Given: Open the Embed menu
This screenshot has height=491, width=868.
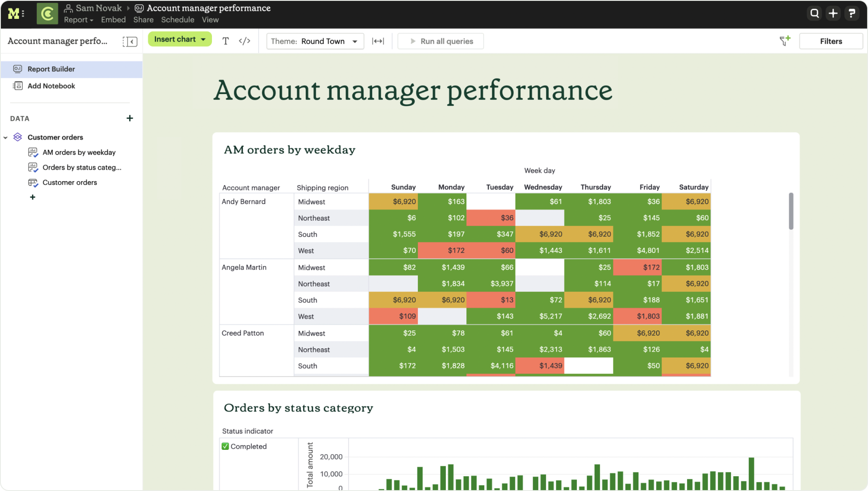Looking at the screenshot, I should pyautogui.click(x=113, y=20).
